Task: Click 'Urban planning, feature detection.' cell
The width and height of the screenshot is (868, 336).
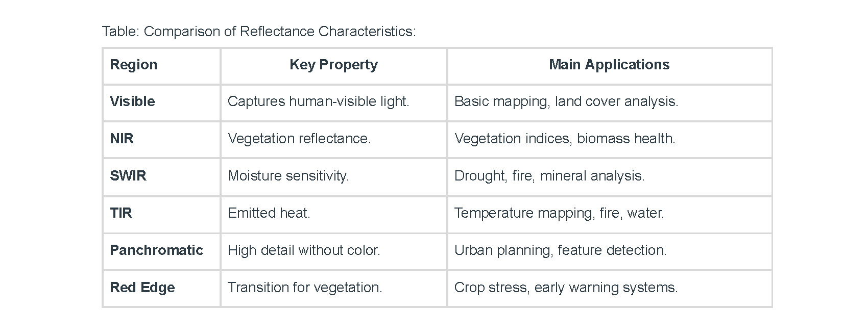Action: click(560, 250)
